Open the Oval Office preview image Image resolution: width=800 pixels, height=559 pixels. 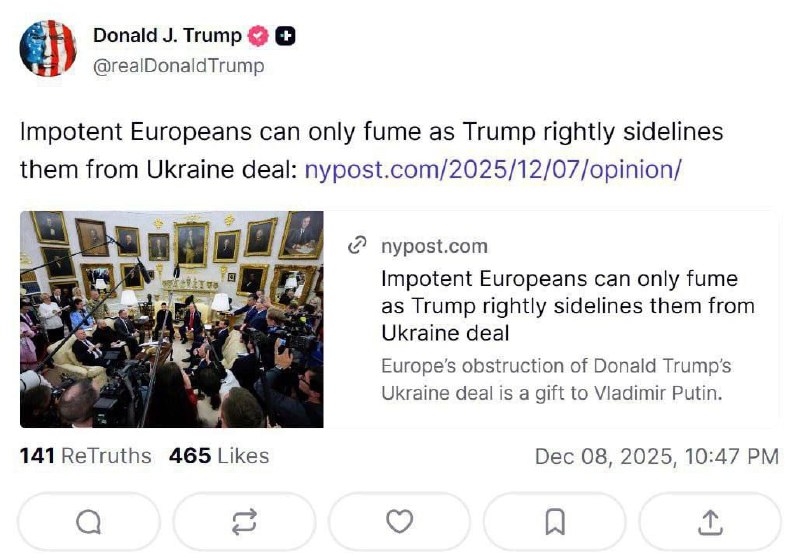(172, 319)
